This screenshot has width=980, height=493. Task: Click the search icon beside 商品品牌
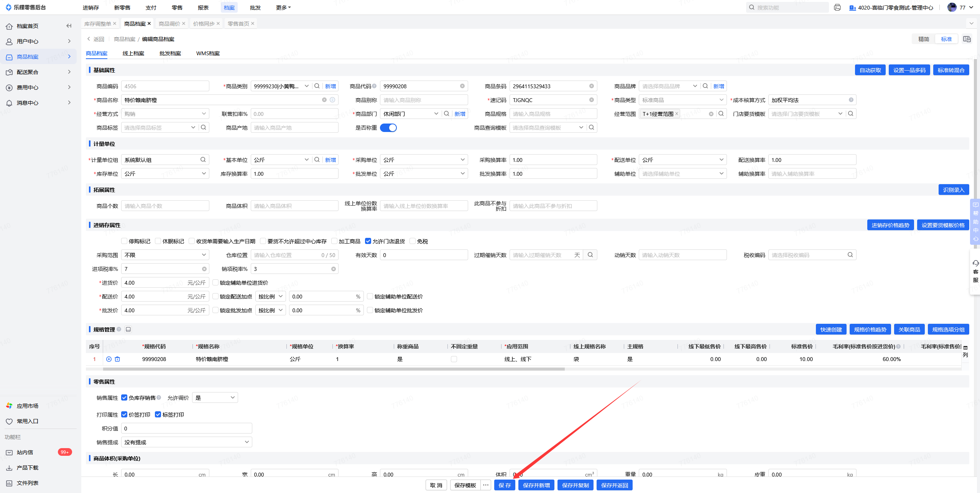click(x=705, y=86)
